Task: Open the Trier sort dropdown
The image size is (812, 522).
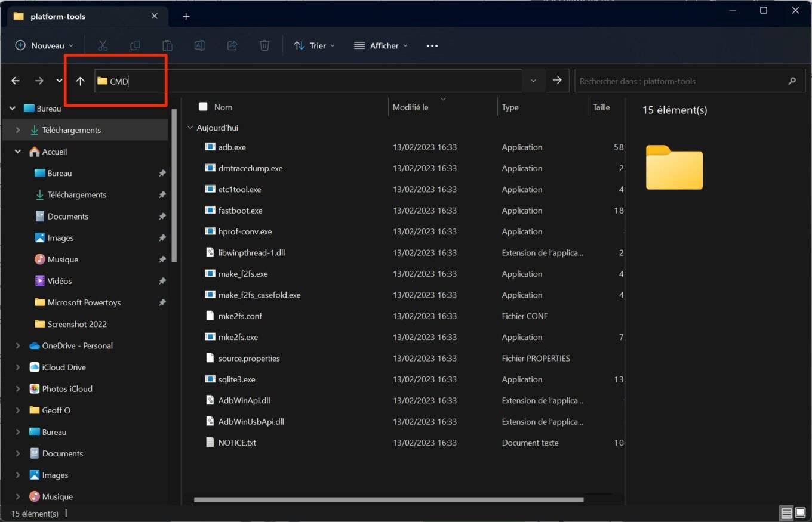Action: coord(314,45)
